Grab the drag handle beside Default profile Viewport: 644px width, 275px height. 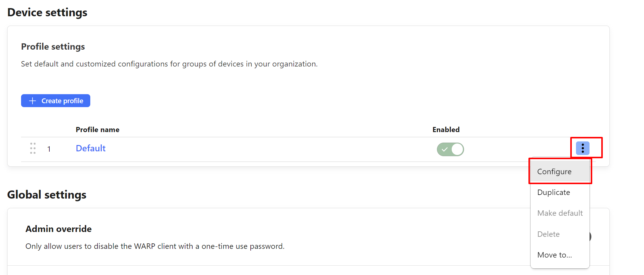tap(33, 148)
